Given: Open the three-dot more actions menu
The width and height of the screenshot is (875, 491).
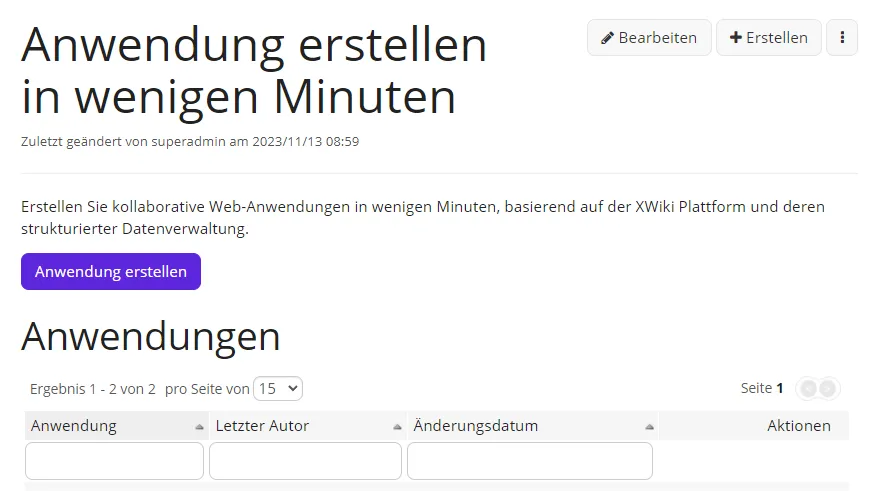Looking at the screenshot, I should pyautogui.click(x=842, y=37).
